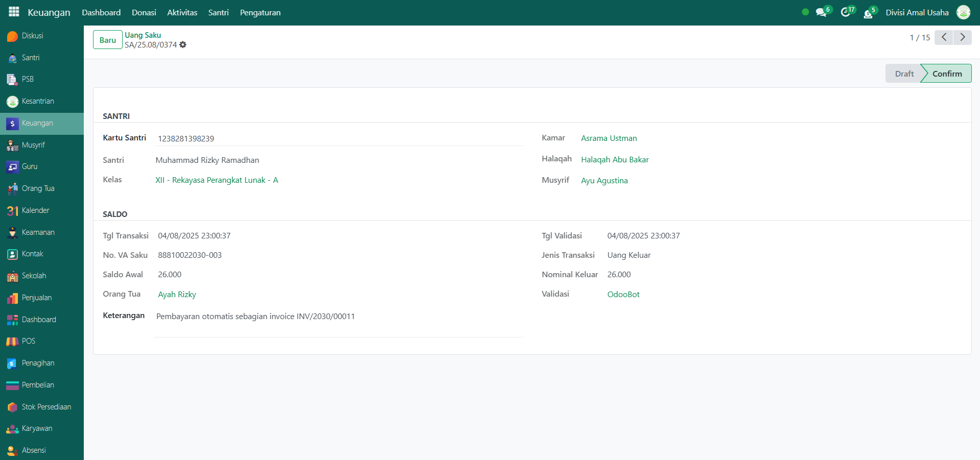Open Diskusi from the sidebar
Screen dimensions: 980x460
[x=32, y=36]
